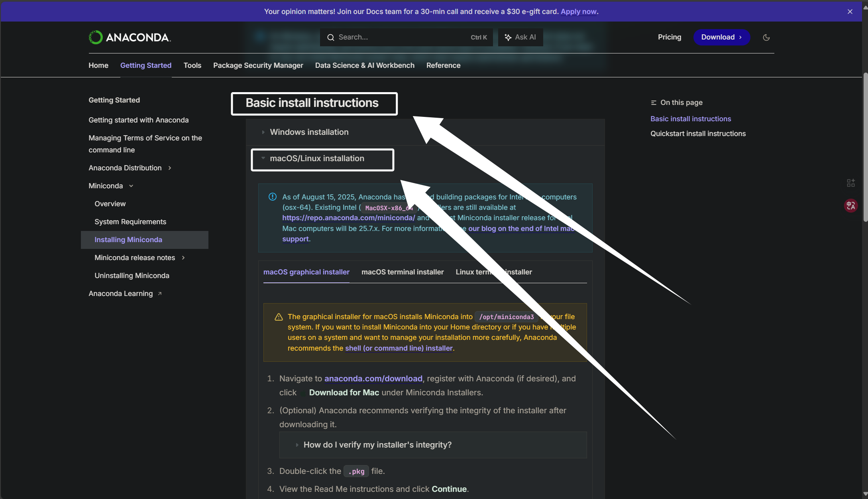Expand Windows installation section
The image size is (868, 499).
tap(425, 132)
